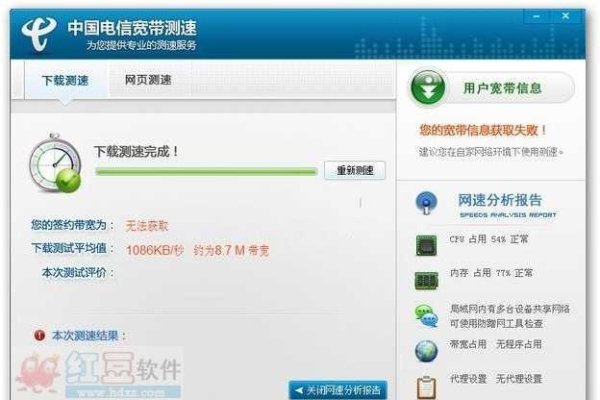Click the 下载测速完成 status text
The image size is (600, 400).
click(136, 152)
